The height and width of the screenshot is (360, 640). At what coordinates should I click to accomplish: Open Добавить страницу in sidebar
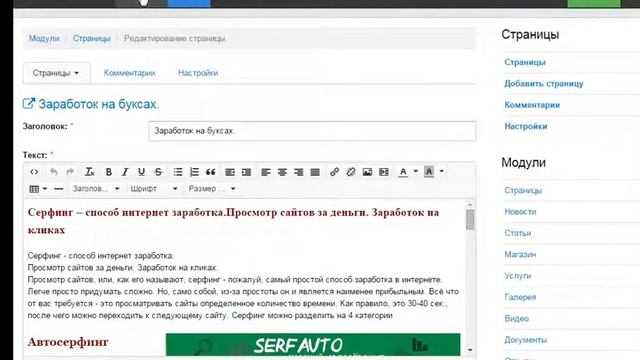(x=544, y=84)
